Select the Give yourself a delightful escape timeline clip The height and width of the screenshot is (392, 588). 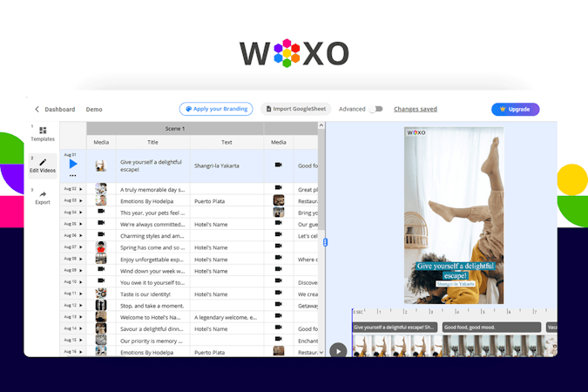tap(395, 328)
